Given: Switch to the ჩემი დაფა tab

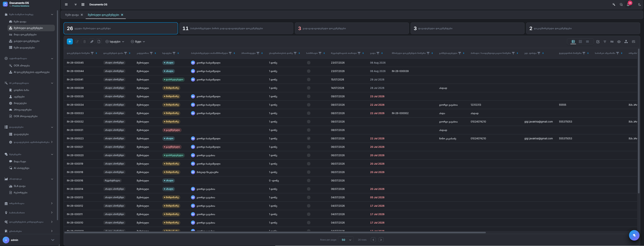Looking at the screenshot, I should pos(72,15).
